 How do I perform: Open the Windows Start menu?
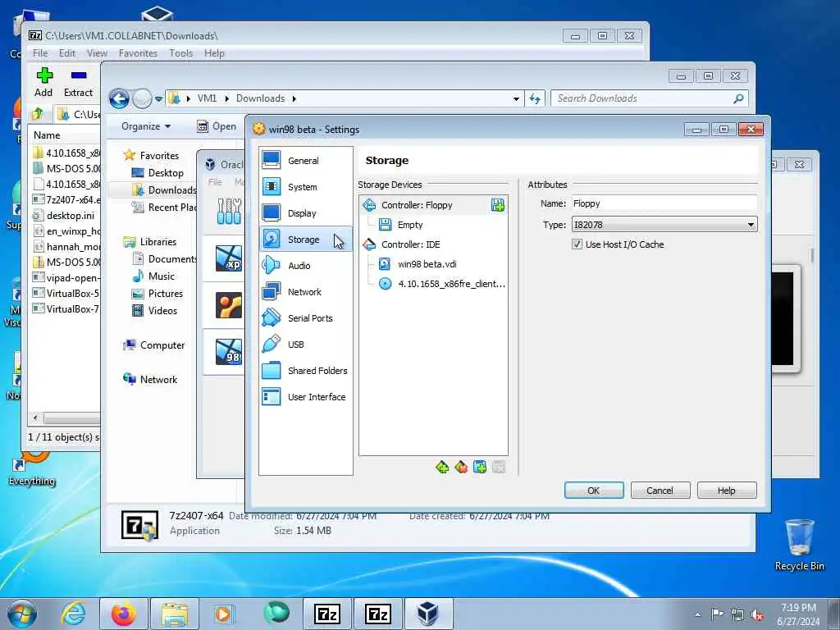22,614
